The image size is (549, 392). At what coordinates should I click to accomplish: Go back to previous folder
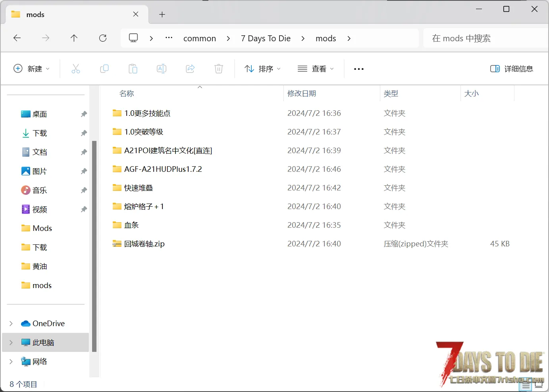pyautogui.click(x=17, y=38)
